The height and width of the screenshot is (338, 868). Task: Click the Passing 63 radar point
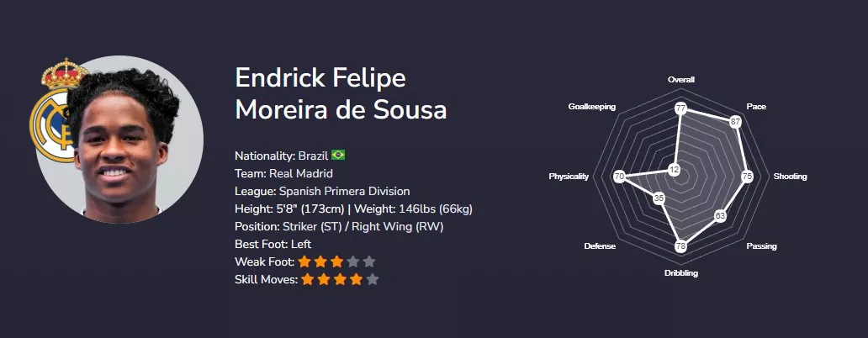[720, 216]
